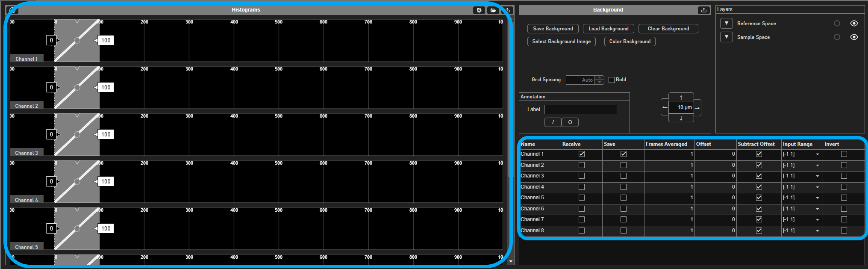This screenshot has width=868, height=269.
Task: Expand the Sample Space layer
Action: click(x=726, y=37)
